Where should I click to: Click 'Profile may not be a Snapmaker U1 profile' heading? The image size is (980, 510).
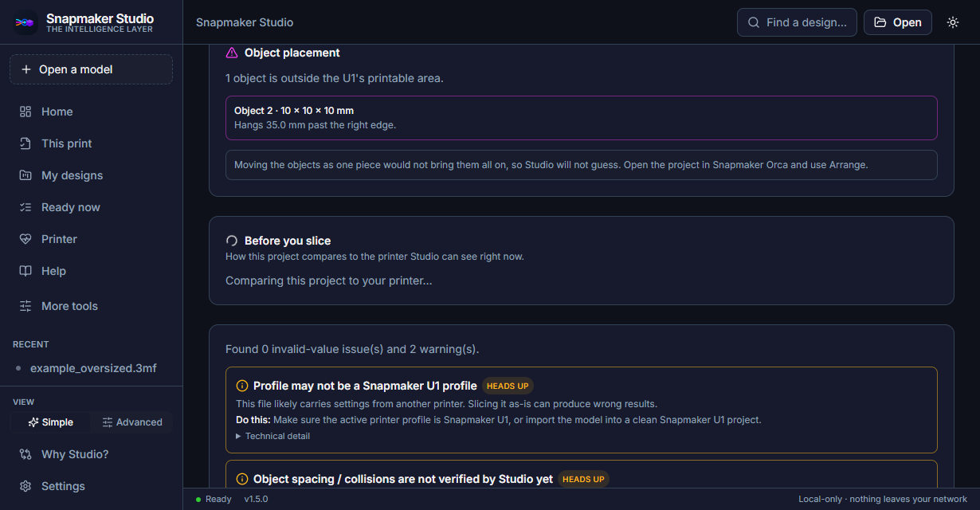pyautogui.click(x=365, y=386)
